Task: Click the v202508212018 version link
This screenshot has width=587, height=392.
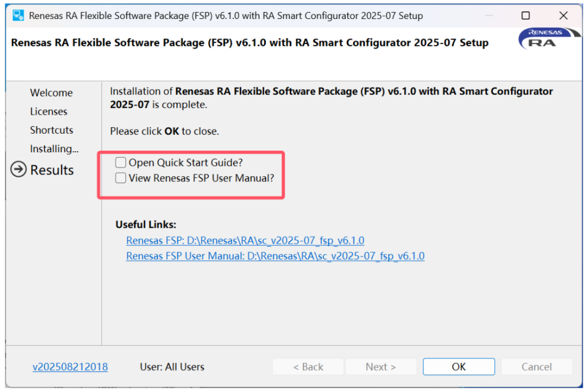Action: pos(70,367)
